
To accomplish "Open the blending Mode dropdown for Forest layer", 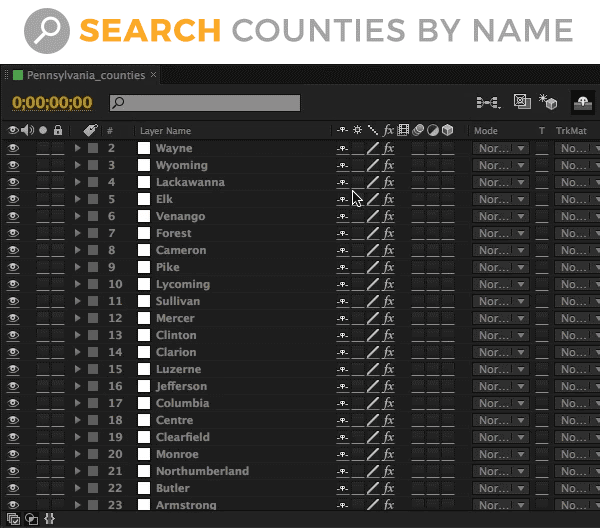I will click(x=501, y=233).
